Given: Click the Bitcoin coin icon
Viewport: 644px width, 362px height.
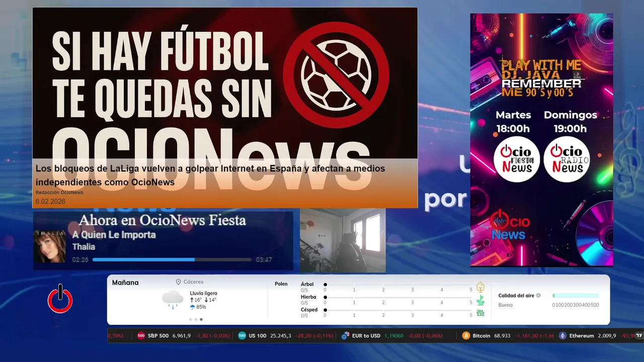Looking at the screenshot, I should pyautogui.click(x=466, y=335).
